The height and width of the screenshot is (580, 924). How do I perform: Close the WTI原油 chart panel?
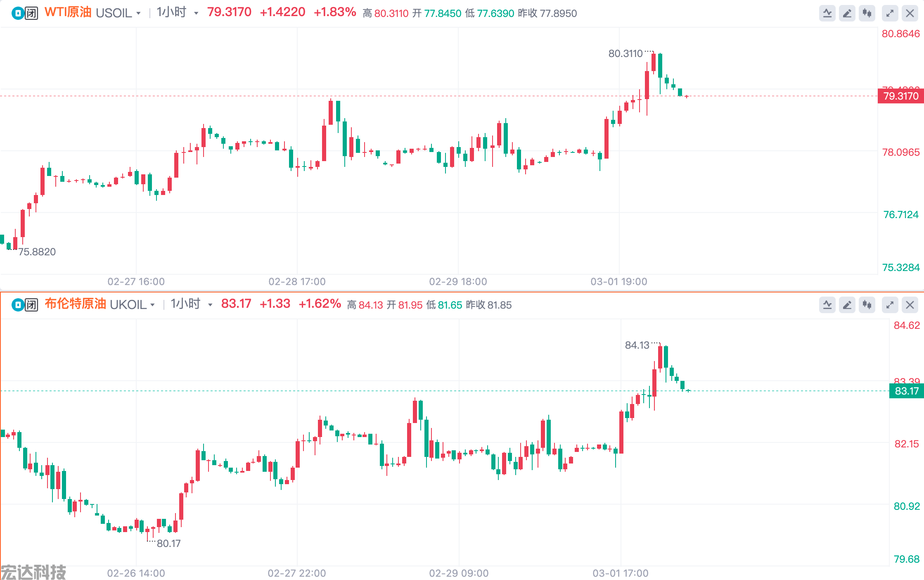point(910,14)
